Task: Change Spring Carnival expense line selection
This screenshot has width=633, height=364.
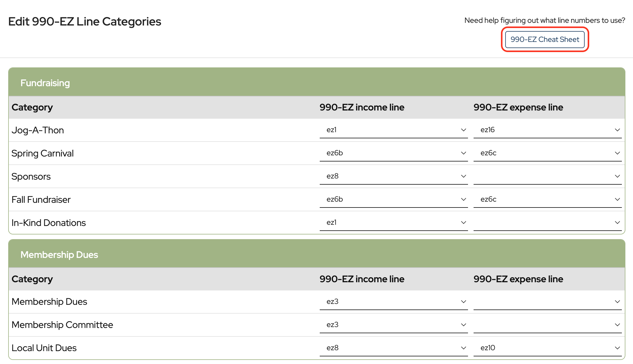Action: [x=547, y=153]
